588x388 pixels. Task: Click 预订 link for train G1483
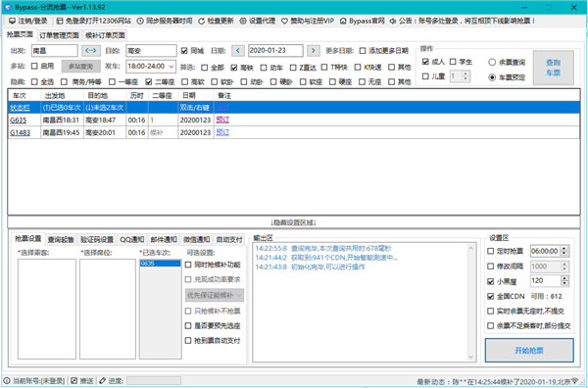tap(222, 132)
